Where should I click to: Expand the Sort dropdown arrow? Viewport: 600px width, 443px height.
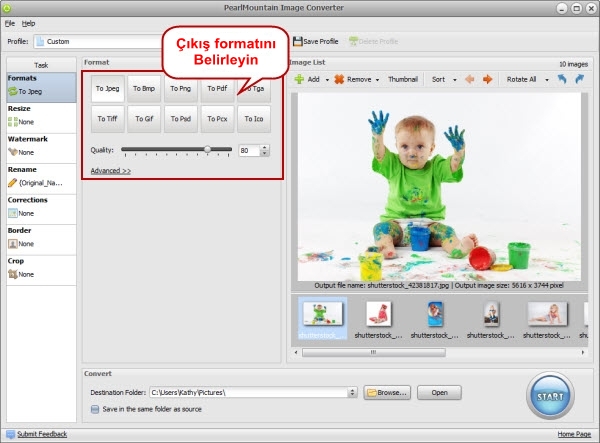pyautogui.click(x=454, y=79)
